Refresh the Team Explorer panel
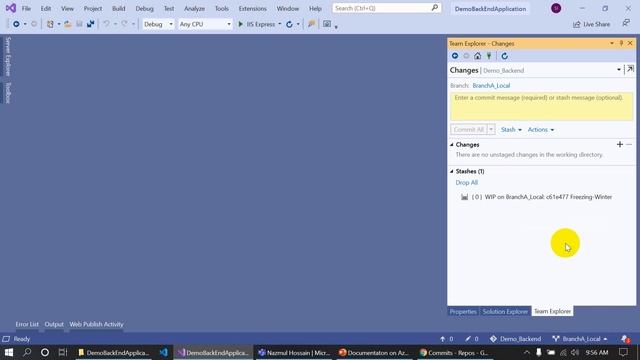640x360 pixels. tap(504, 56)
